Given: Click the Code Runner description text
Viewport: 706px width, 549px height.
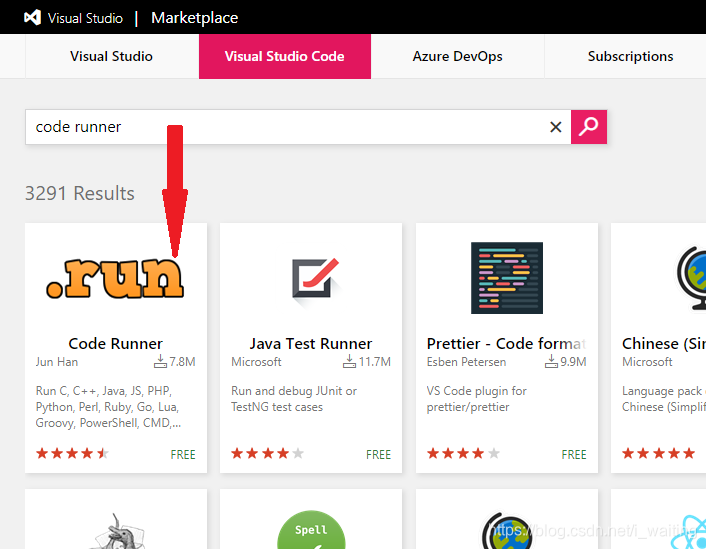Looking at the screenshot, I should (x=108, y=407).
